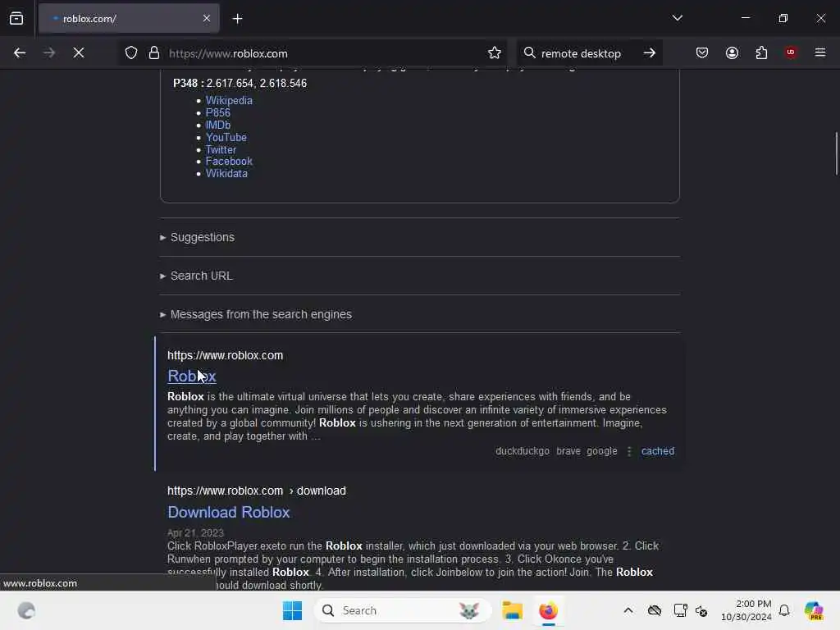Click the page vertical scrollbar thumb
Viewport: 840px width, 630px height.
coord(836,153)
